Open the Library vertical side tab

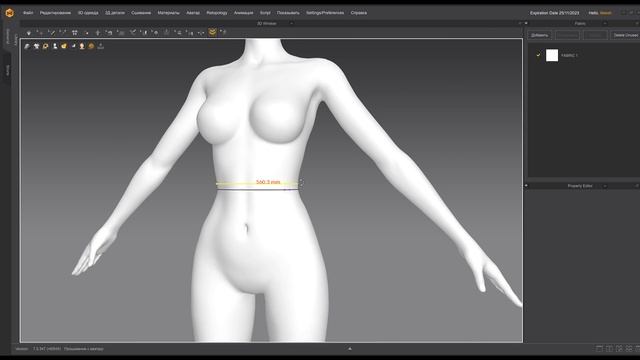[x=16, y=40]
